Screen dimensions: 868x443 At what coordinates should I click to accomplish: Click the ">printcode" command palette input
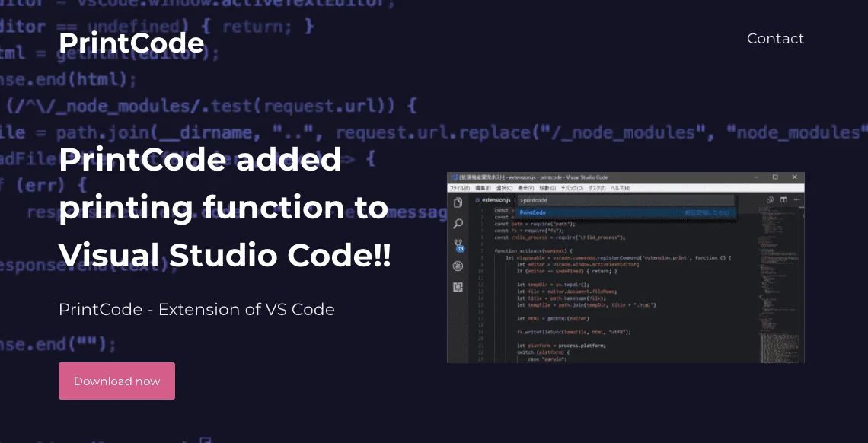(626, 200)
